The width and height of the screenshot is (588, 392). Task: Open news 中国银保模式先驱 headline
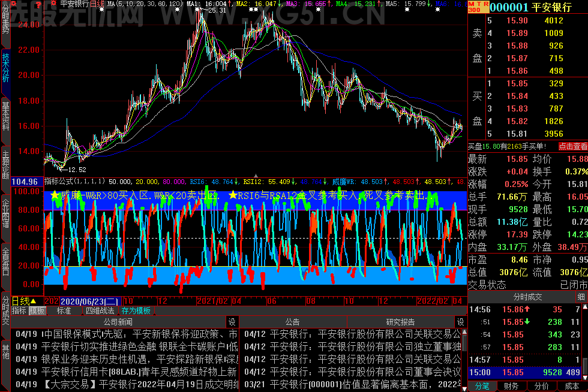tap(127, 334)
